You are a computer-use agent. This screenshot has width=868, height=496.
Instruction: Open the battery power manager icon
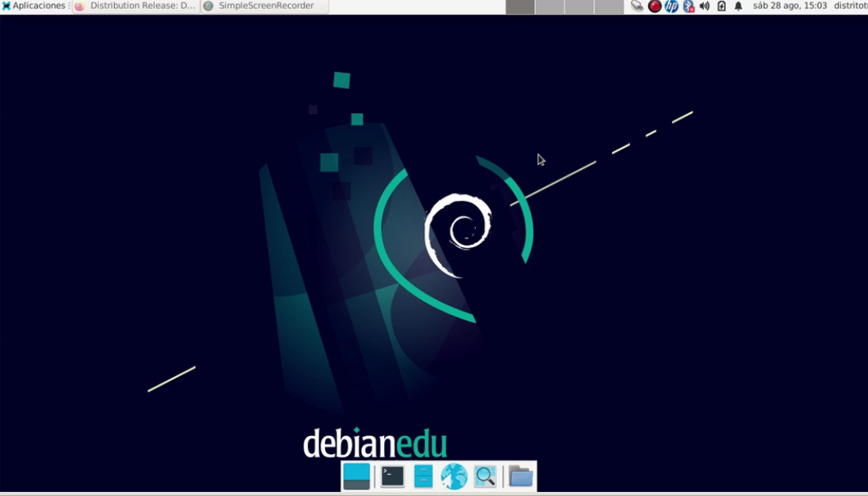(x=721, y=6)
